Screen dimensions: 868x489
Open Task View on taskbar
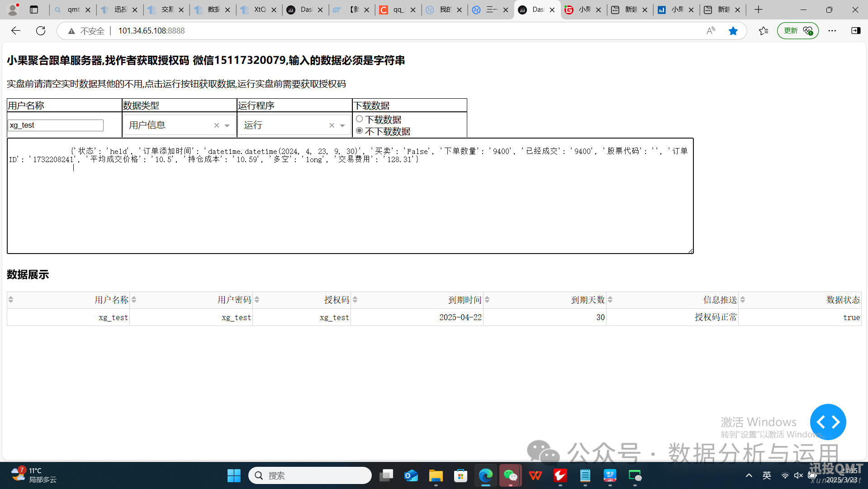[x=386, y=475]
